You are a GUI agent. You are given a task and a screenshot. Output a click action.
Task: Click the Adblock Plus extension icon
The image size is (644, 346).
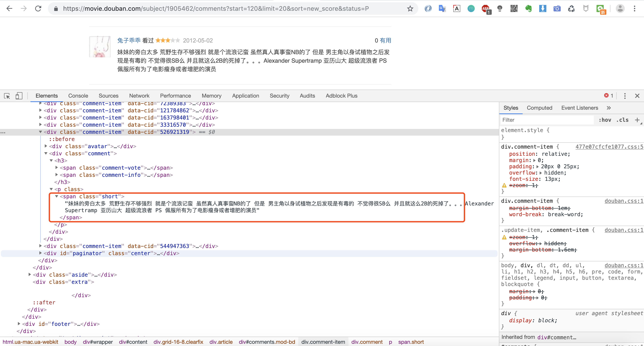[486, 9]
